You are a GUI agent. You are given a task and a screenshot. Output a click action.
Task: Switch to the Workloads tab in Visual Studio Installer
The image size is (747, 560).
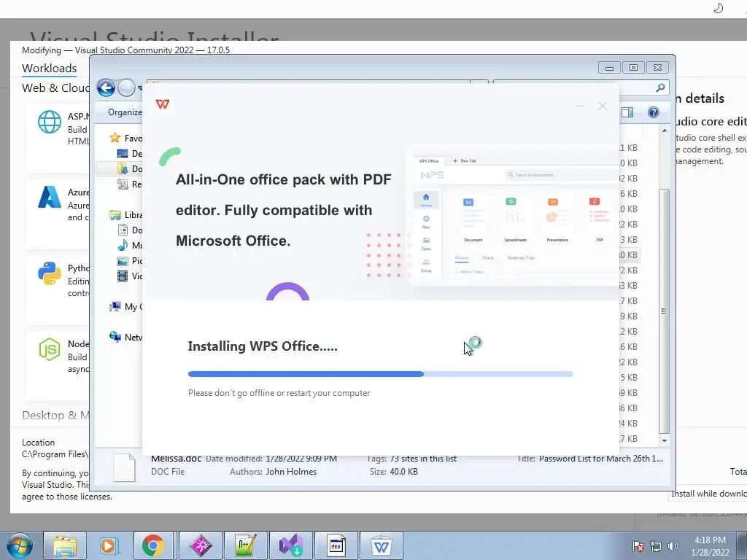[x=49, y=68]
